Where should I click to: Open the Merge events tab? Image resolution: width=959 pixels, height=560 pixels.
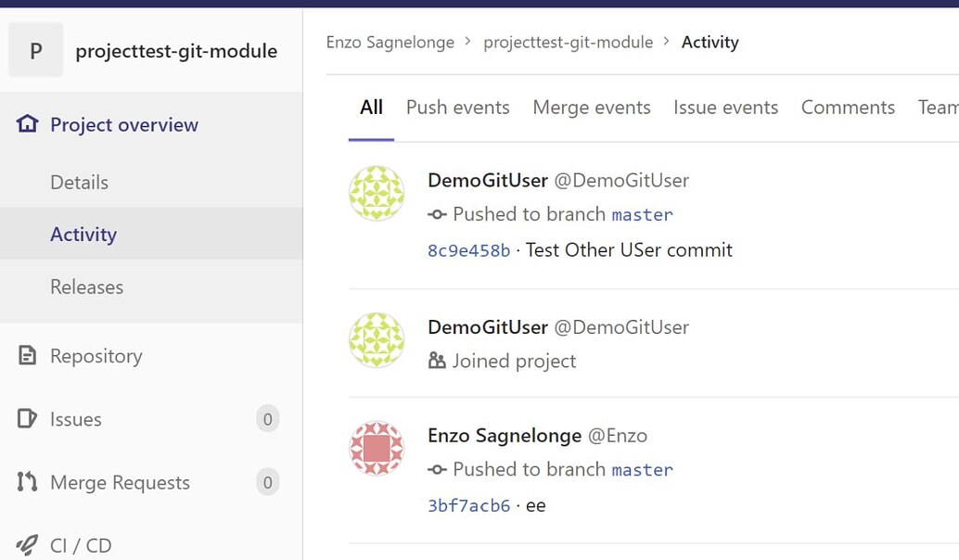(591, 108)
